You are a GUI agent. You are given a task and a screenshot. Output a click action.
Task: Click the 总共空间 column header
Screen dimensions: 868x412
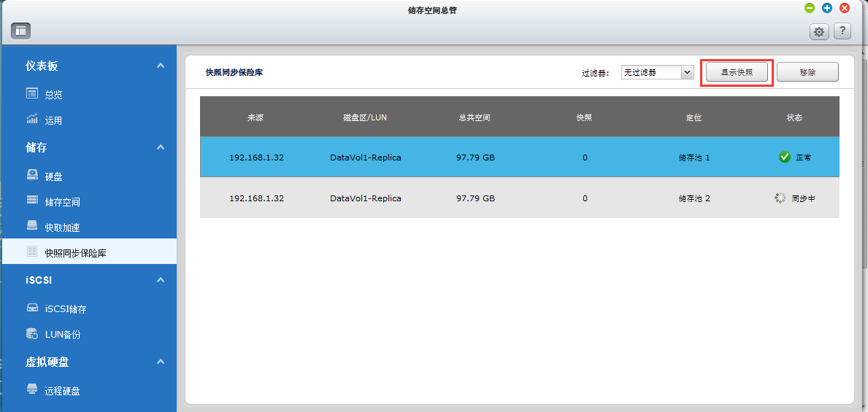pyautogui.click(x=475, y=118)
